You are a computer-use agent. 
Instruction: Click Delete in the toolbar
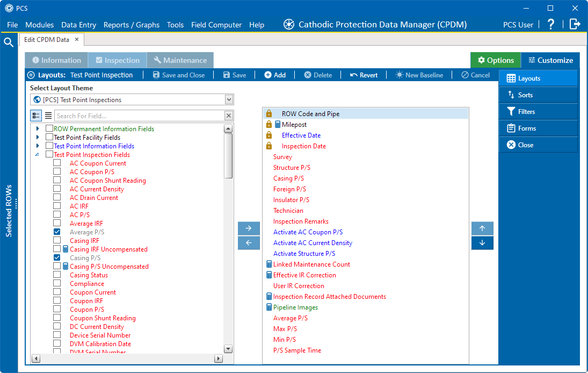[318, 75]
